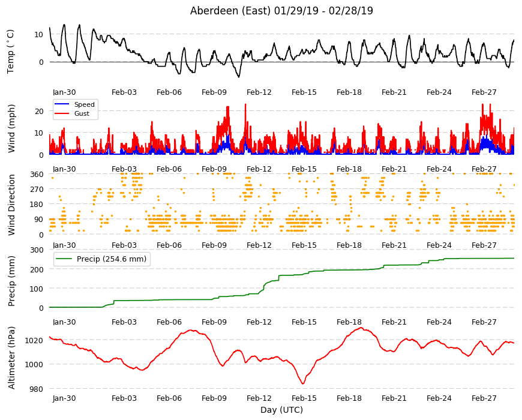Click the green Precip legend line

pos(64,259)
